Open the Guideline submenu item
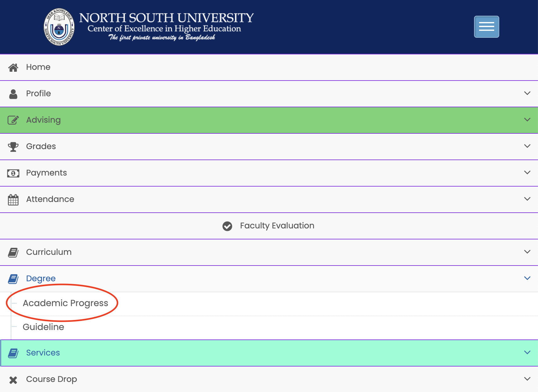The height and width of the screenshot is (392, 538). point(43,327)
